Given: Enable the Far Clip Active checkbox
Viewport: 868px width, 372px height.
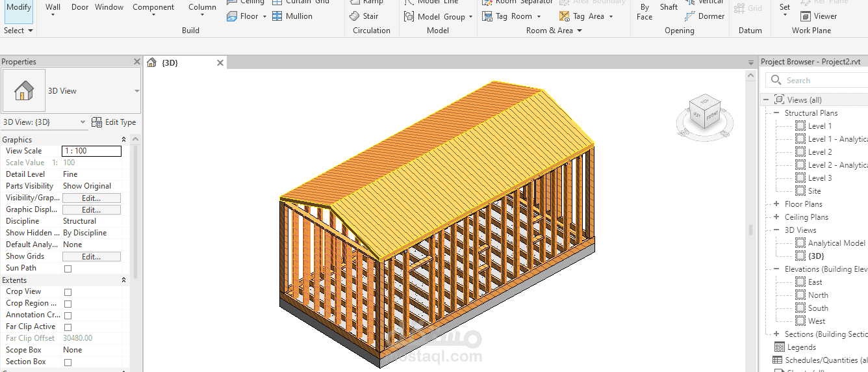Looking at the screenshot, I should pos(68,327).
